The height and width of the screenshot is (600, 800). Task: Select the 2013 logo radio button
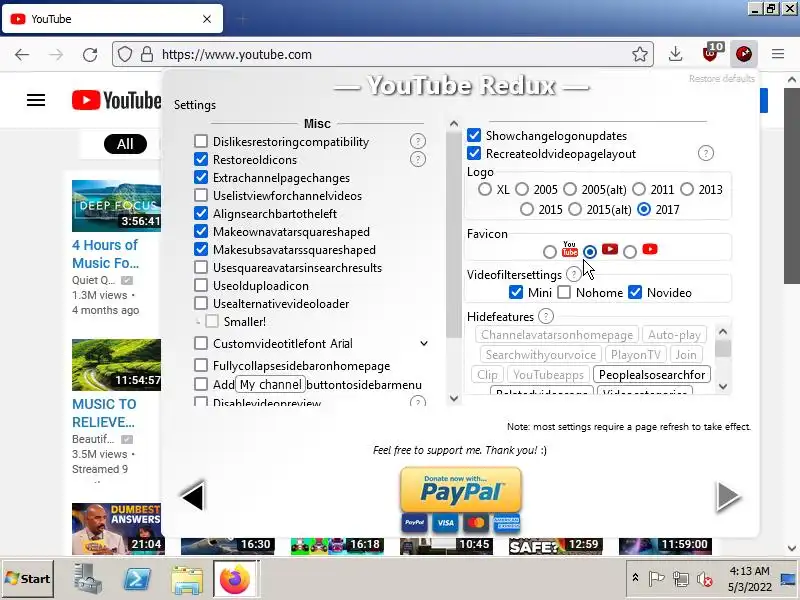pyautogui.click(x=687, y=189)
